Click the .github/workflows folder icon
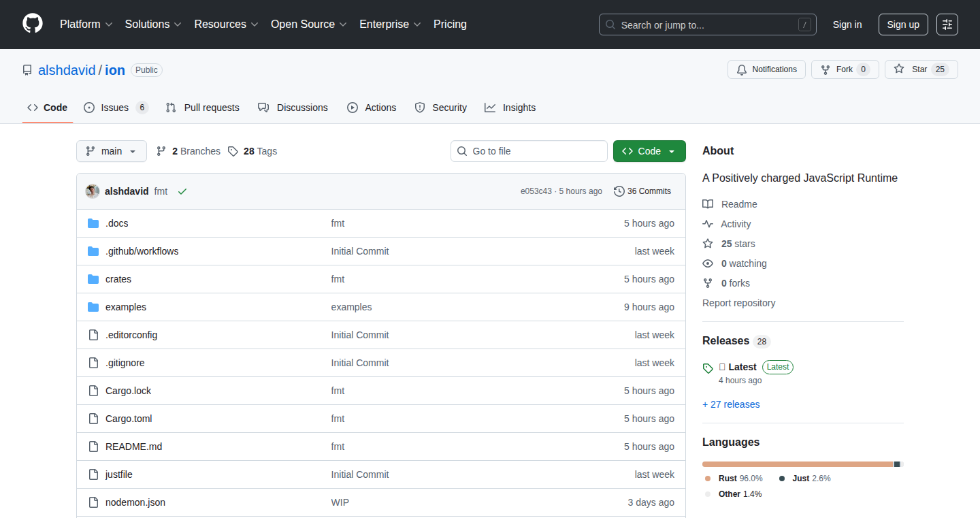This screenshot has height=518, width=980. (x=93, y=251)
